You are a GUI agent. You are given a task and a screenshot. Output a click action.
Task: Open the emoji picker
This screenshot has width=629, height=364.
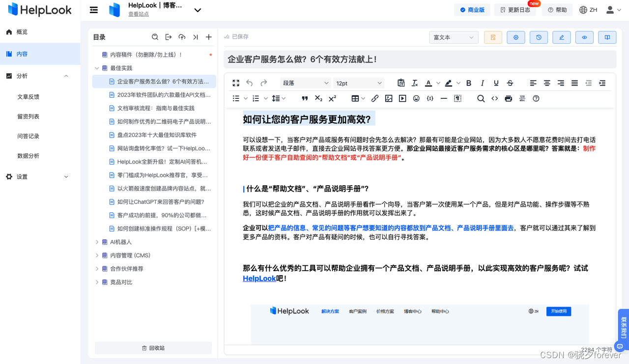click(416, 99)
